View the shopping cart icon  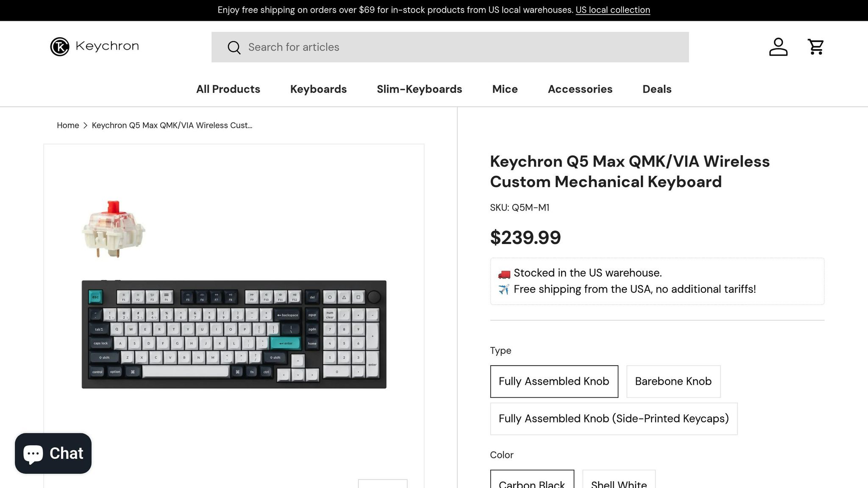pos(815,47)
